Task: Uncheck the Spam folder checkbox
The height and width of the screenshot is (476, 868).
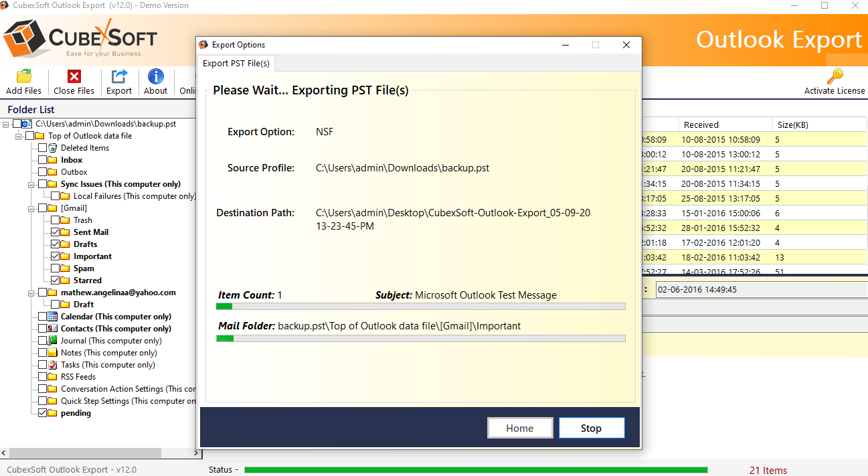Action: [x=56, y=268]
